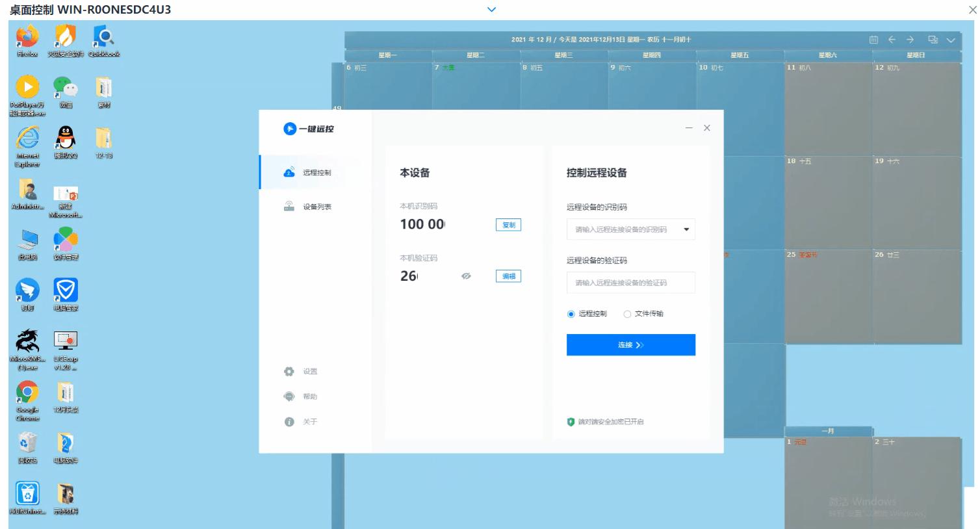Expand the calendar widget's down-chevron menu

951,40
